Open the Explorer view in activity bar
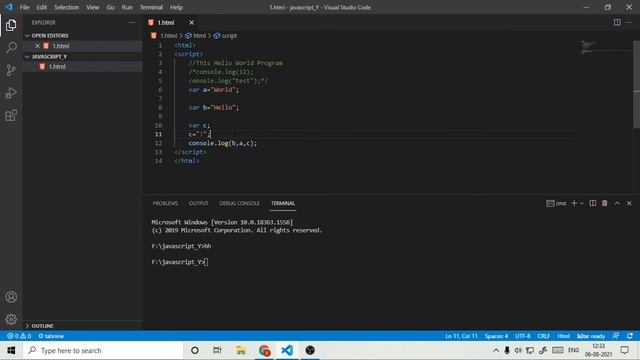 (x=11, y=25)
